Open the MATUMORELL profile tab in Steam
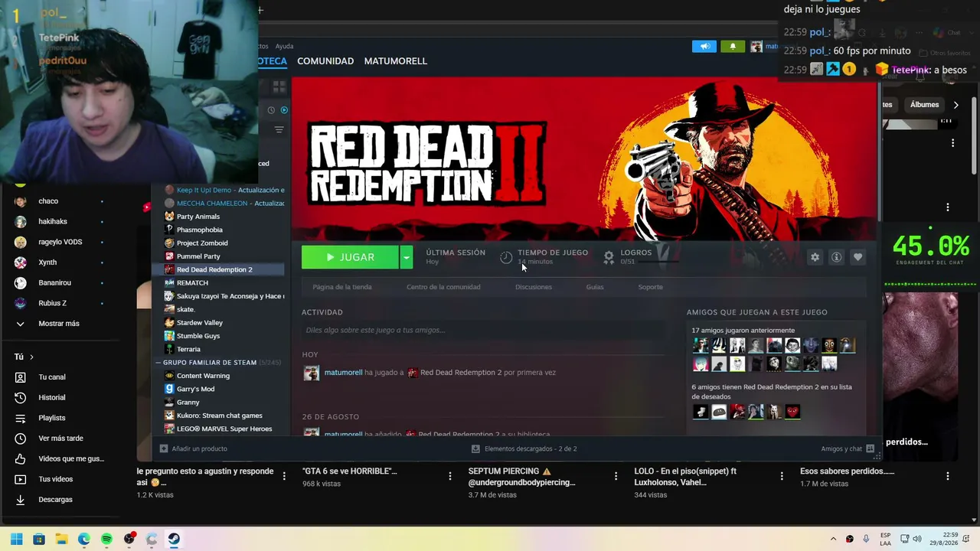 click(x=396, y=61)
